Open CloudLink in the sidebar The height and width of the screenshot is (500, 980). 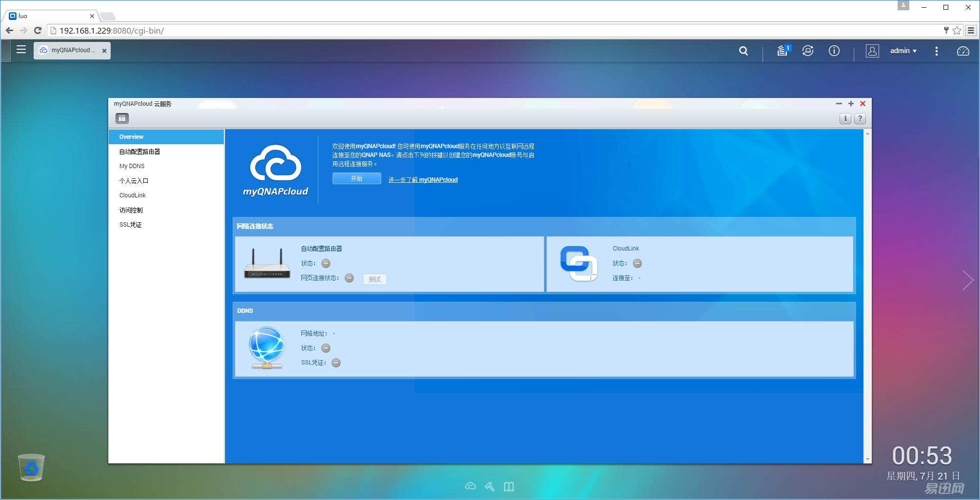tap(166, 195)
